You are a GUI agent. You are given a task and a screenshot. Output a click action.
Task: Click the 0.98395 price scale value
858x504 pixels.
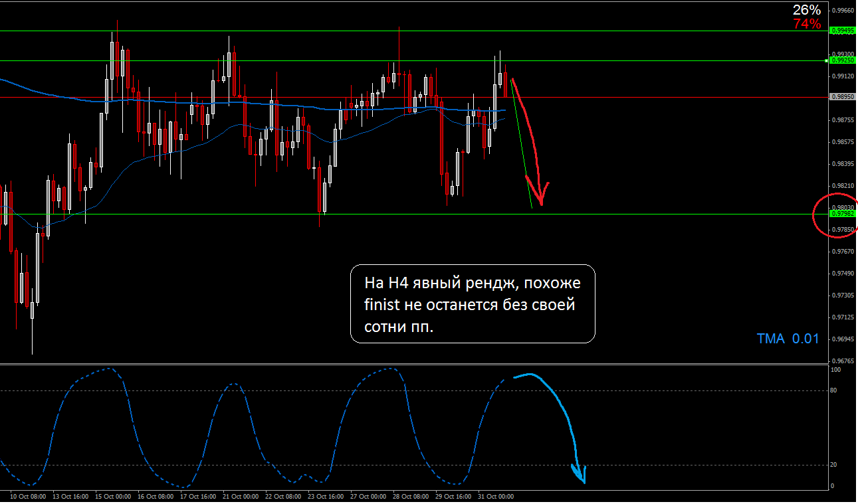click(843, 164)
